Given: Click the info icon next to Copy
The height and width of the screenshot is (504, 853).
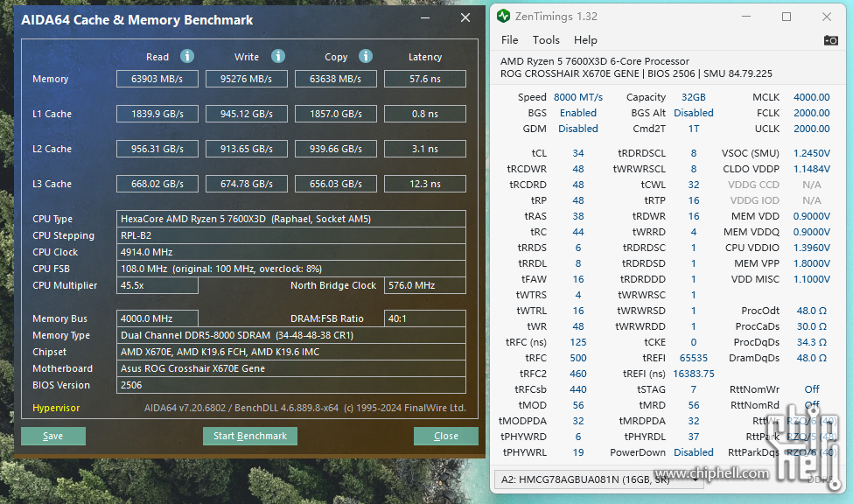Looking at the screenshot, I should click(x=366, y=56).
